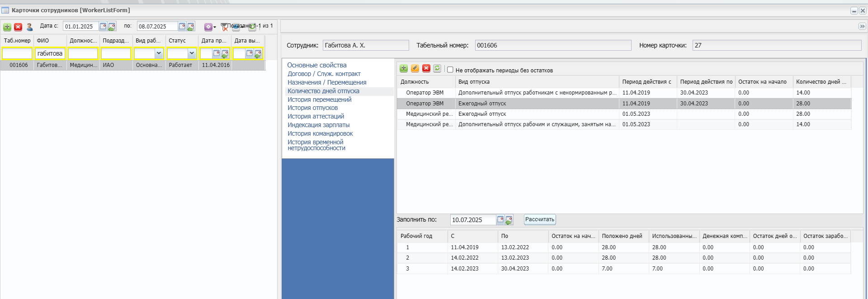Select 'Оператор ЭВМ' 'Ежегодный отпуск' row
868x299 pixels.
coord(624,104)
